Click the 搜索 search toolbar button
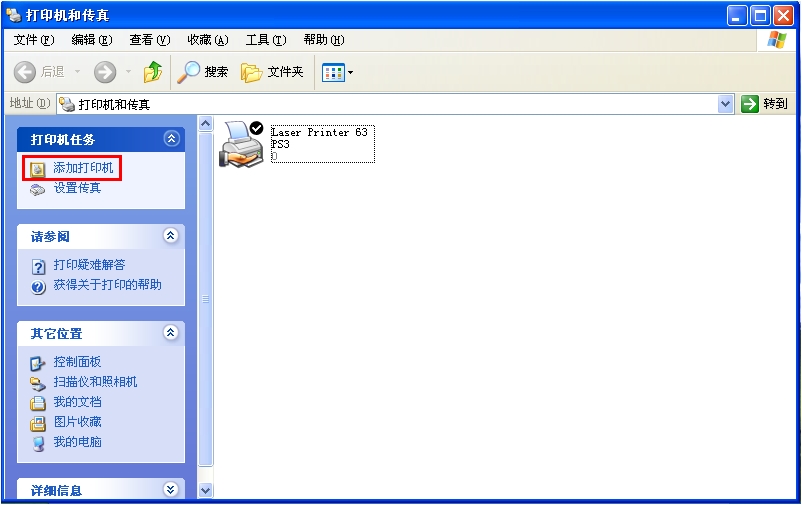Screen dimensions: 802x505 [x=203, y=72]
